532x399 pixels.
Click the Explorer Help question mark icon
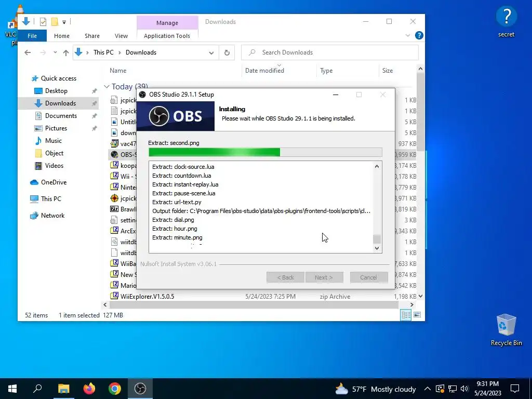(x=419, y=35)
